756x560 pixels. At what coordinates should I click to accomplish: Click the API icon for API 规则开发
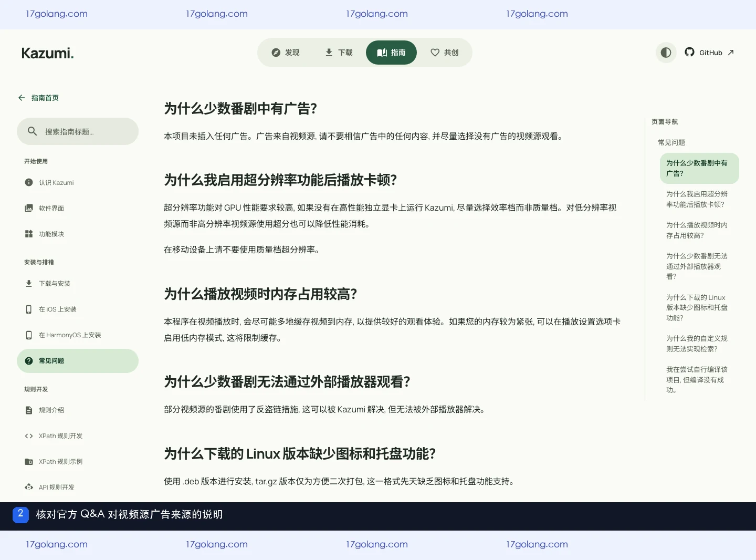29,487
